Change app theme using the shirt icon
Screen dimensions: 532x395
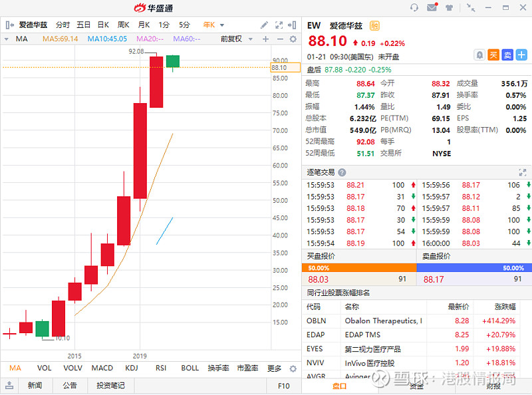coord(450,7)
